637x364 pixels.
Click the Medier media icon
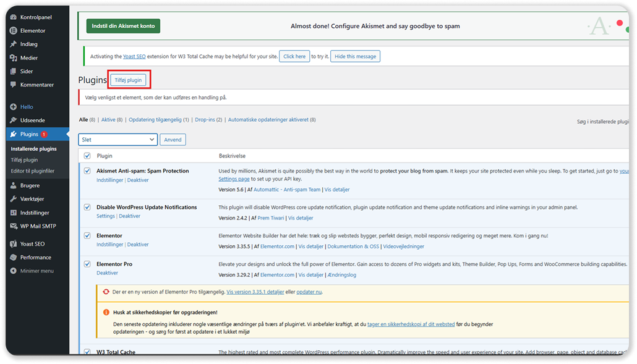click(x=14, y=57)
